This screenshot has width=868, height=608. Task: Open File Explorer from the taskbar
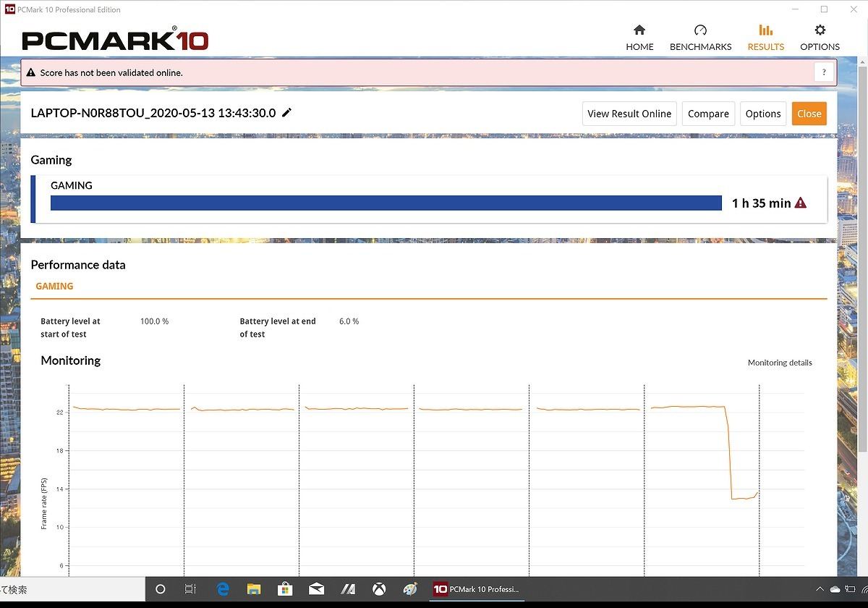253,589
